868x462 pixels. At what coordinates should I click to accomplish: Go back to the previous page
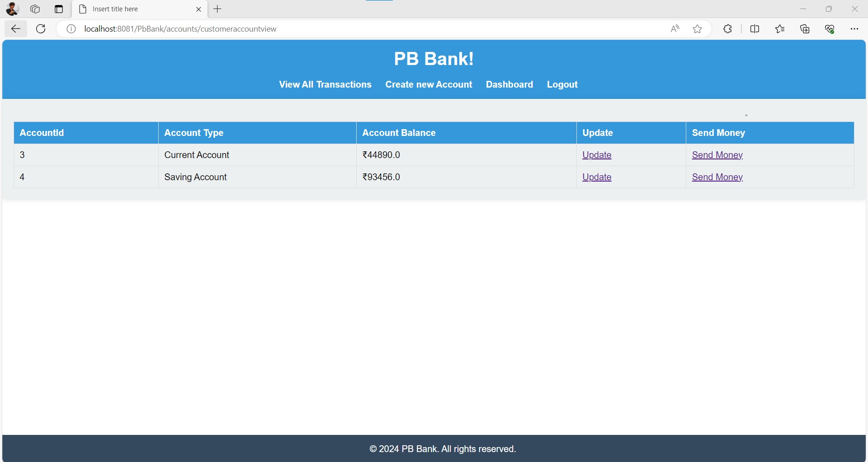click(16, 29)
